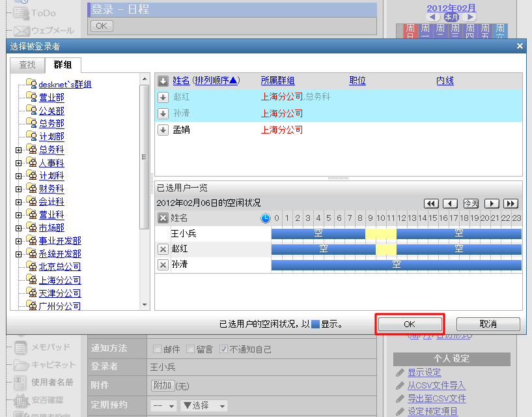Click the blue clock icon in schedule header
Viewport: 532px width, 417px height.
pyautogui.click(x=266, y=218)
